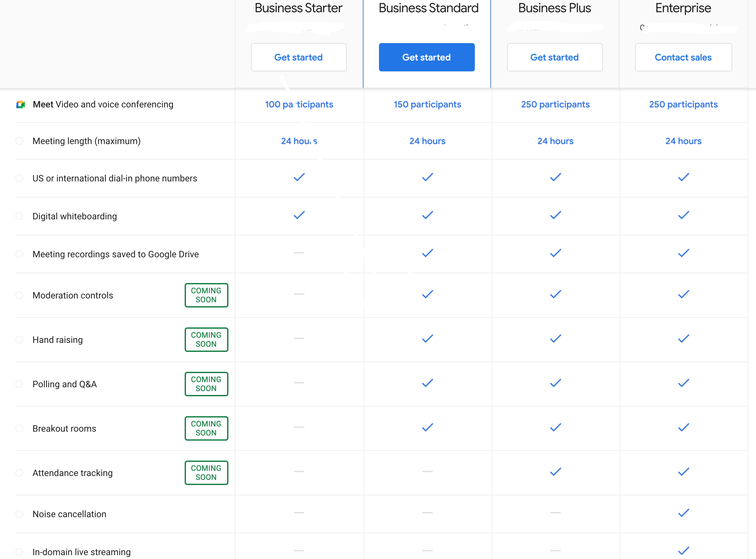756x559 pixels.
Task: Click Business Standard checkmark for dial-in phone numbers
Action: (x=428, y=177)
